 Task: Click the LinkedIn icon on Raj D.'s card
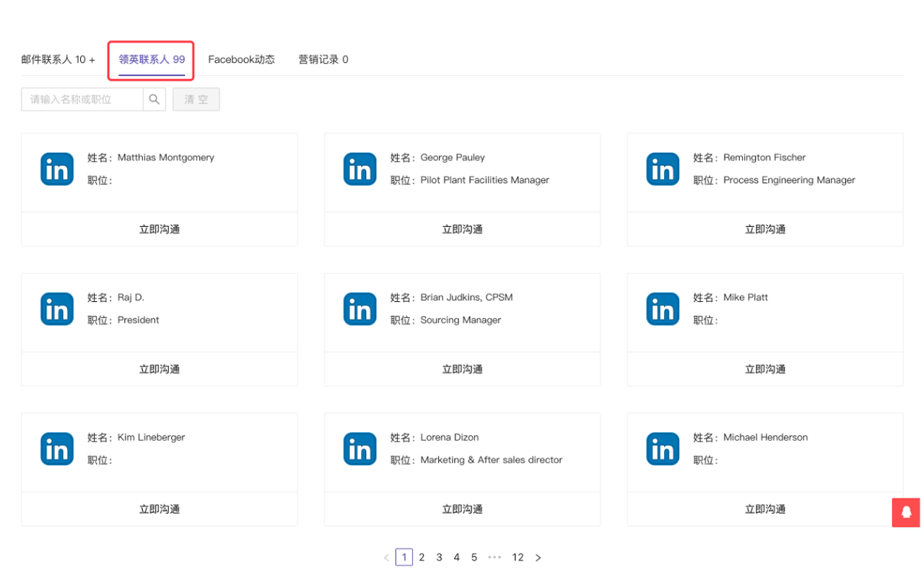point(56,309)
